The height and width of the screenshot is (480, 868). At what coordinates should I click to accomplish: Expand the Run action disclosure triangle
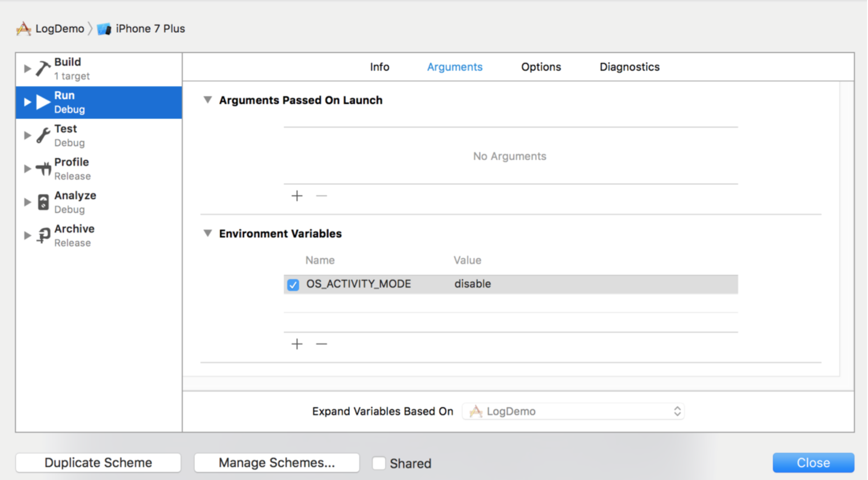tap(28, 102)
